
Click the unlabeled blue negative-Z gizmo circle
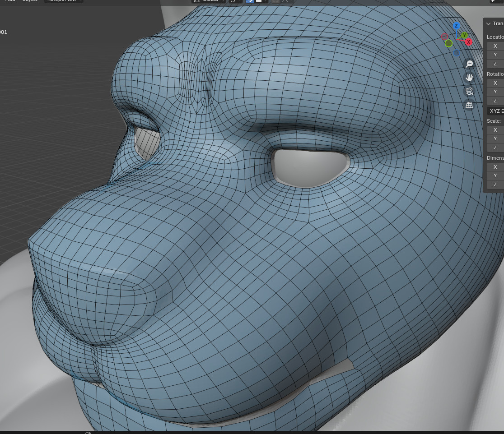pos(457,53)
